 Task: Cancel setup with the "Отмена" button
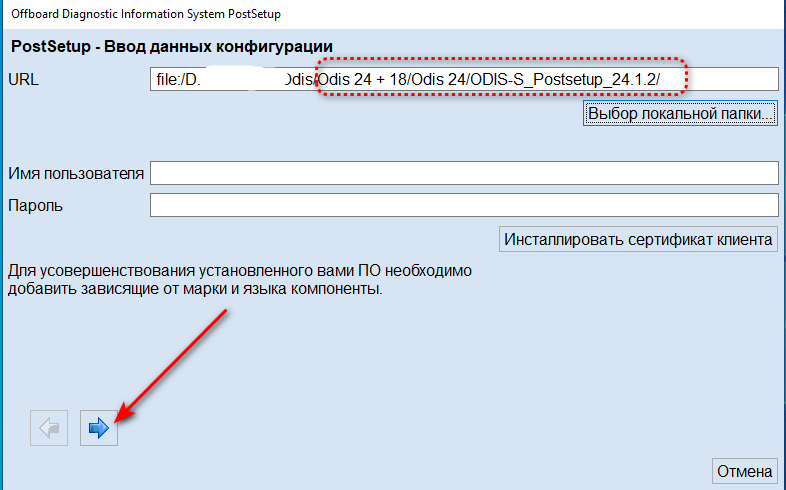744,470
